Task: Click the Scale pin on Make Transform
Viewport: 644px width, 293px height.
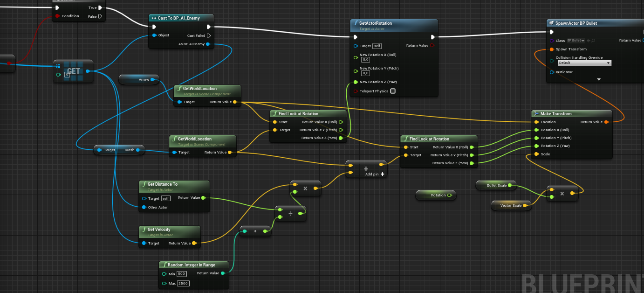Action: point(536,154)
